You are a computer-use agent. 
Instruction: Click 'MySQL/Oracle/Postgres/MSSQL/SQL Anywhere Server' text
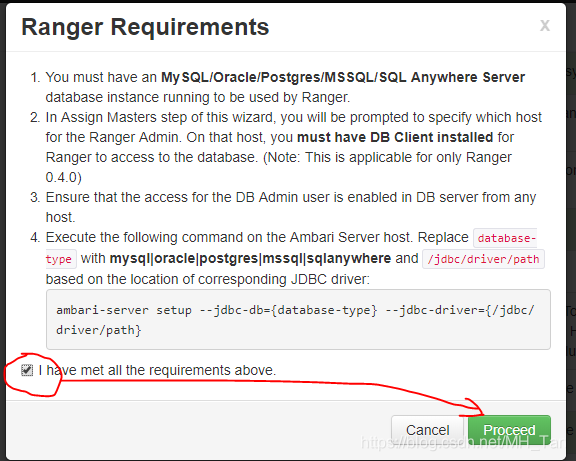[343, 77]
